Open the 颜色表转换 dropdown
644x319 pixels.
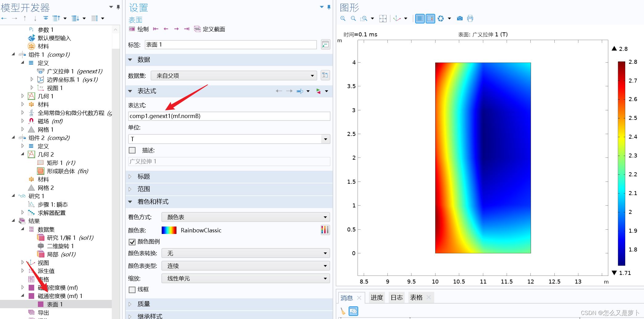pos(246,253)
